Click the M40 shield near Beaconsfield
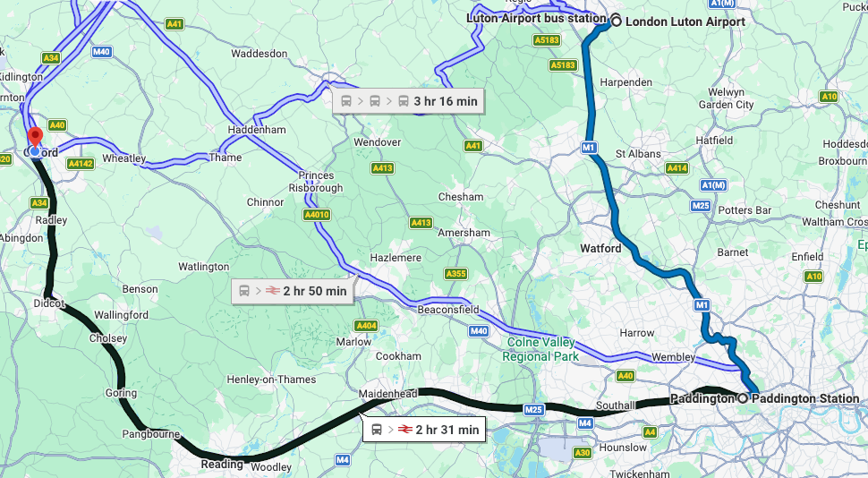 pyautogui.click(x=478, y=331)
